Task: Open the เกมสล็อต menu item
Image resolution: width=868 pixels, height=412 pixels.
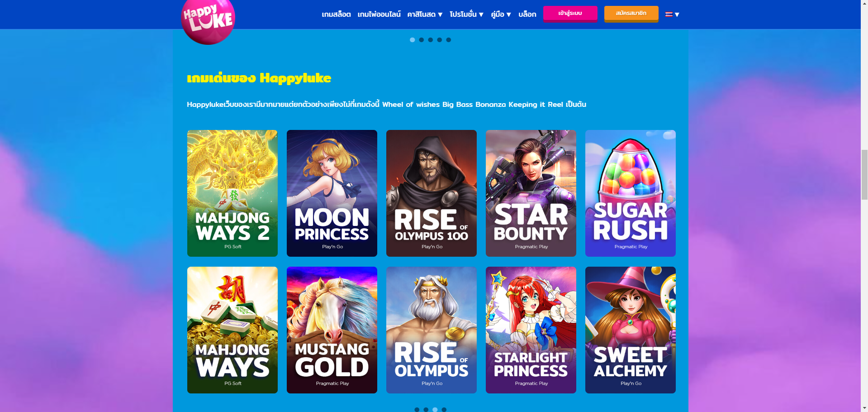Action: (x=336, y=14)
